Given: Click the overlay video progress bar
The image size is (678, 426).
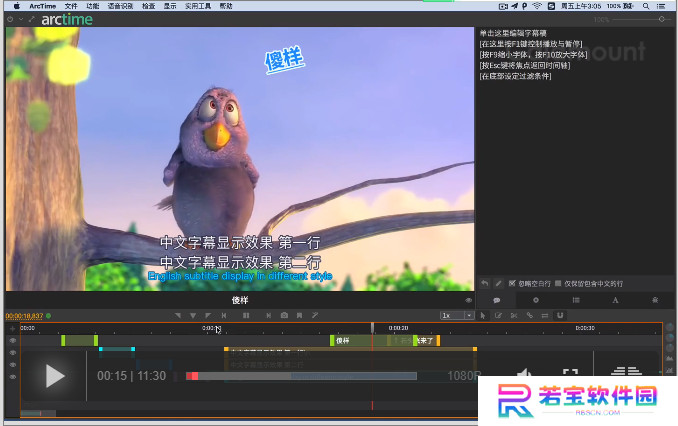Looking at the screenshot, I should tap(301, 376).
